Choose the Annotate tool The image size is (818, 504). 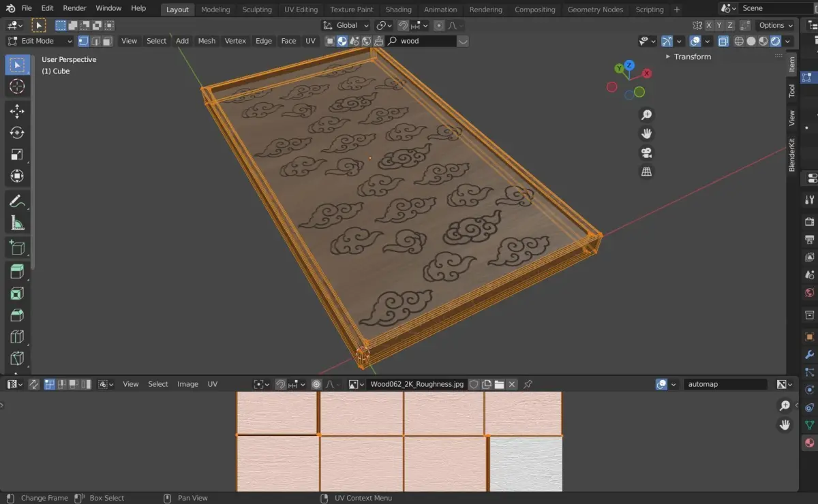point(18,201)
